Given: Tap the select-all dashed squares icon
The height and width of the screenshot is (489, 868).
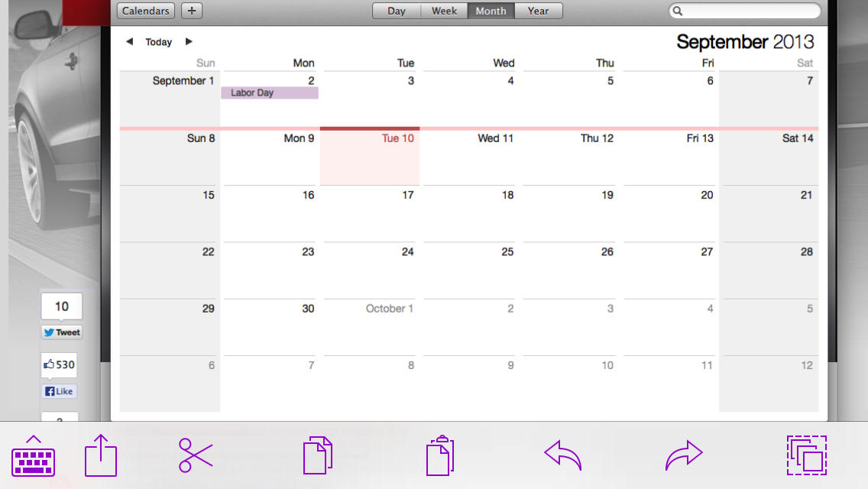Looking at the screenshot, I should click(807, 455).
